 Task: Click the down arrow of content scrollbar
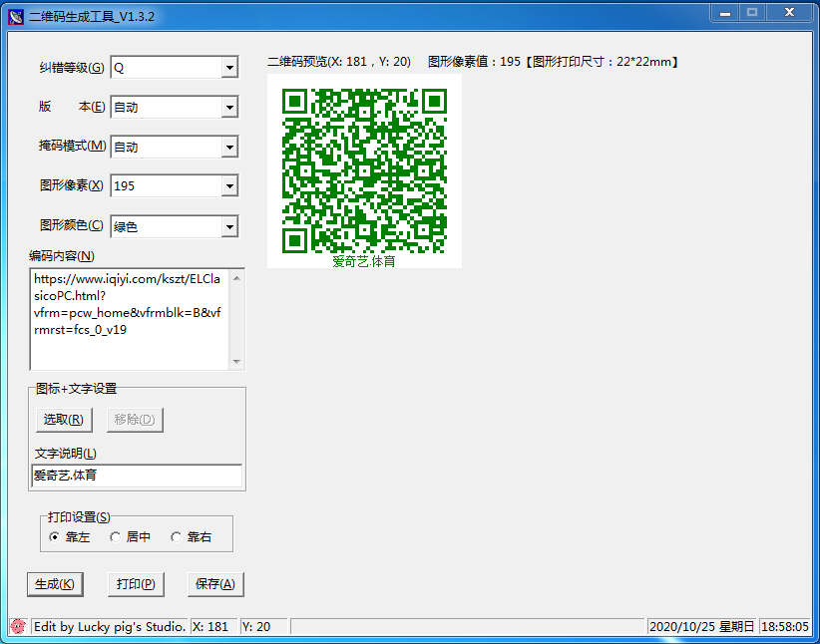[236, 362]
